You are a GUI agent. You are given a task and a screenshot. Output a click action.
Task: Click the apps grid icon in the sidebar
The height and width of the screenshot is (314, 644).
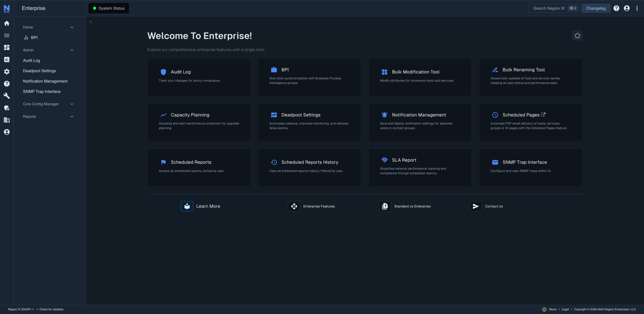pos(7,35)
